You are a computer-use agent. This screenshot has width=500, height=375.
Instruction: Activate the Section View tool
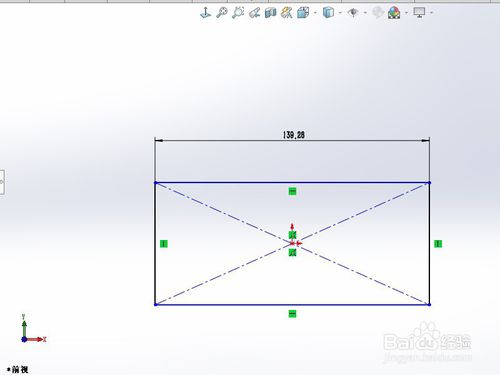270,13
